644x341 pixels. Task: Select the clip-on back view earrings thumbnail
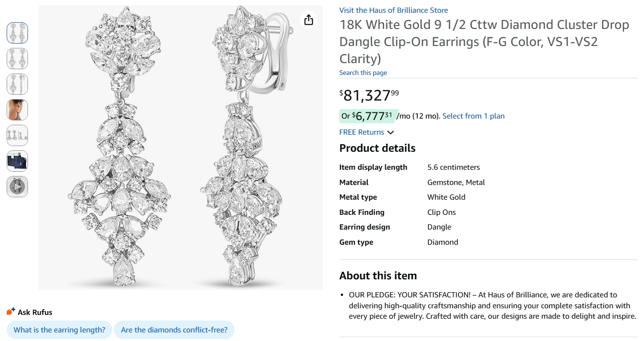[17, 84]
